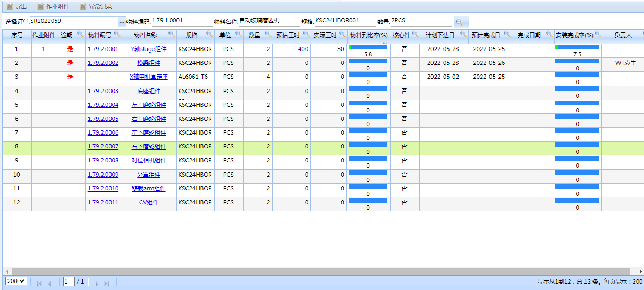Image resolution: width=644 pixels, height=290 pixels.
Task: Sort by the 负责人 column header
Action: [623, 35]
